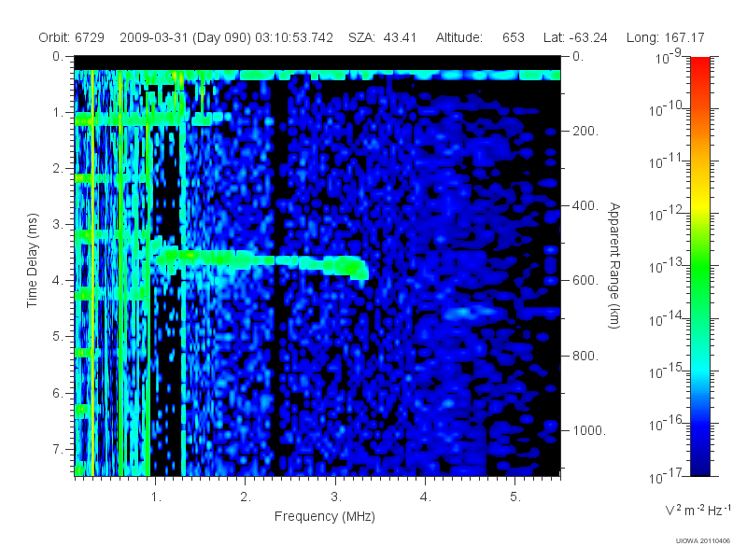The image size is (747, 560).
Task: Click the '0.' tick on time delay axis
Action: click(x=58, y=57)
